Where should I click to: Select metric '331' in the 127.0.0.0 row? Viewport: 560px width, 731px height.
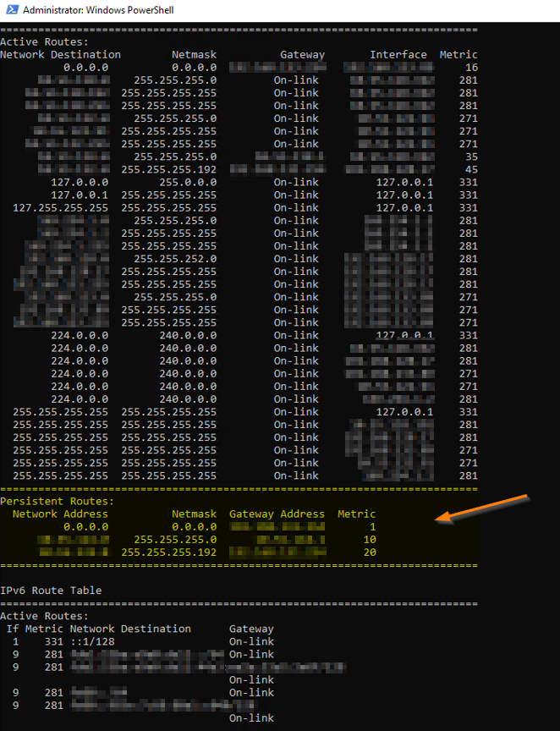(468, 182)
